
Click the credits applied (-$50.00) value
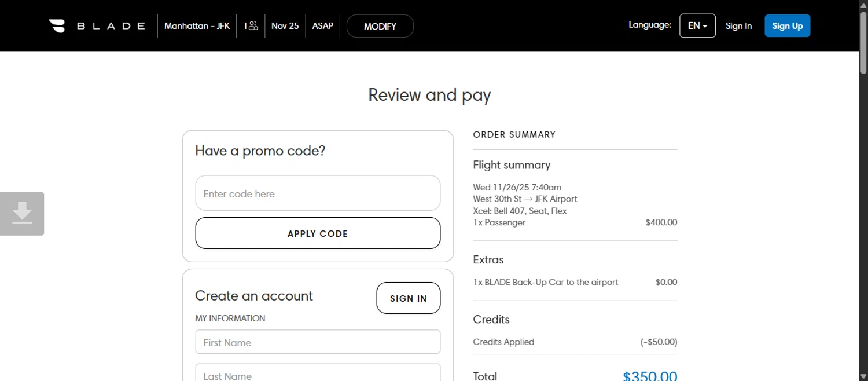[x=659, y=342]
